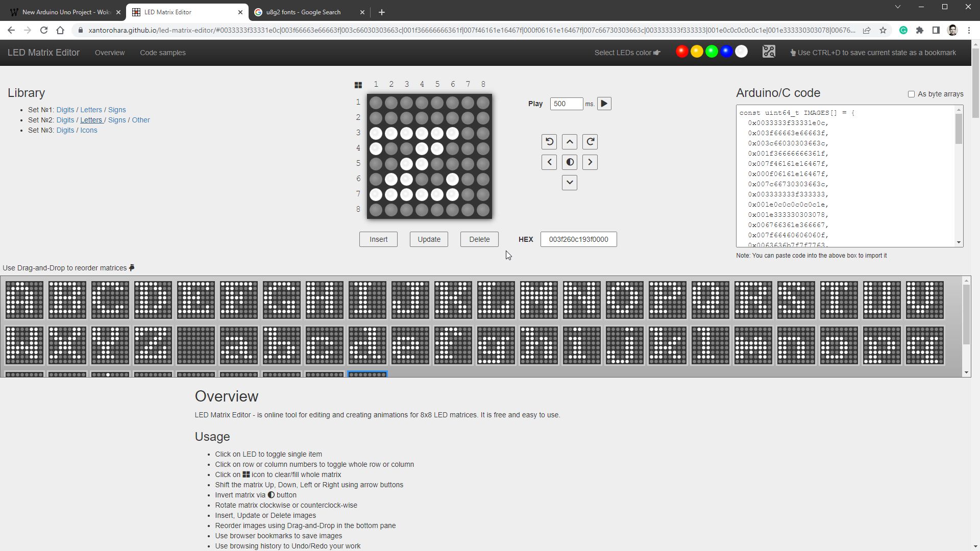980x551 pixels.
Task: Enable the As byte arrays checkbox
Action: point(912,94)
